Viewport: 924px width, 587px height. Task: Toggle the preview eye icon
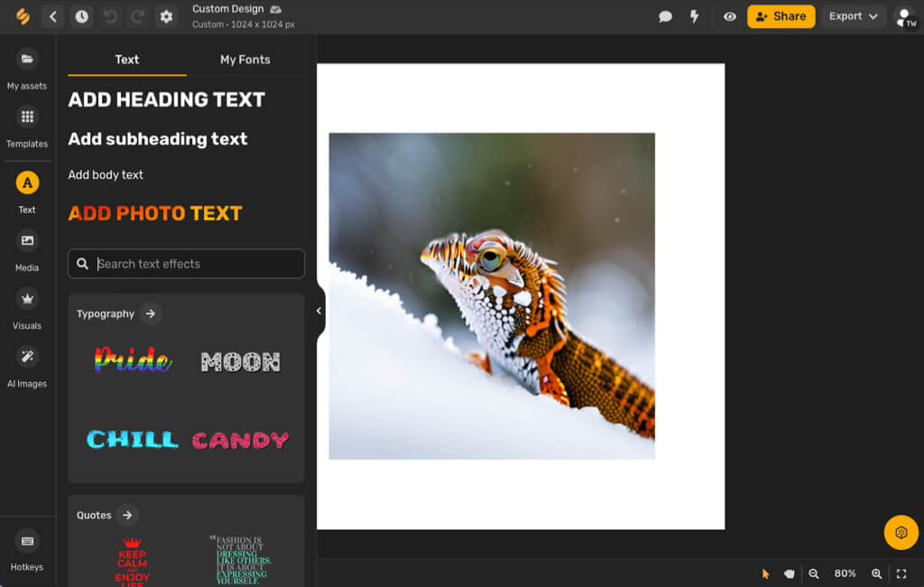click(x=729, y=16)
